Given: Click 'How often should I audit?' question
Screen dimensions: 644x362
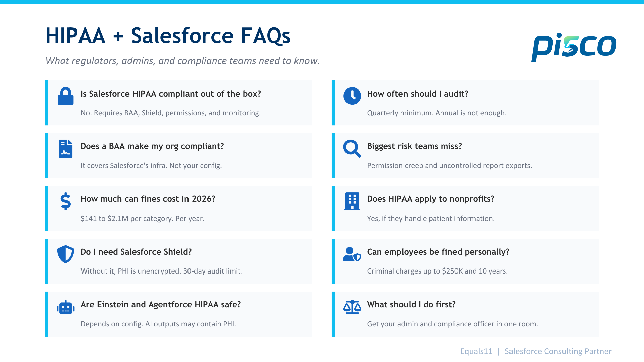Looking at the screenshot, I should point(418,94).
